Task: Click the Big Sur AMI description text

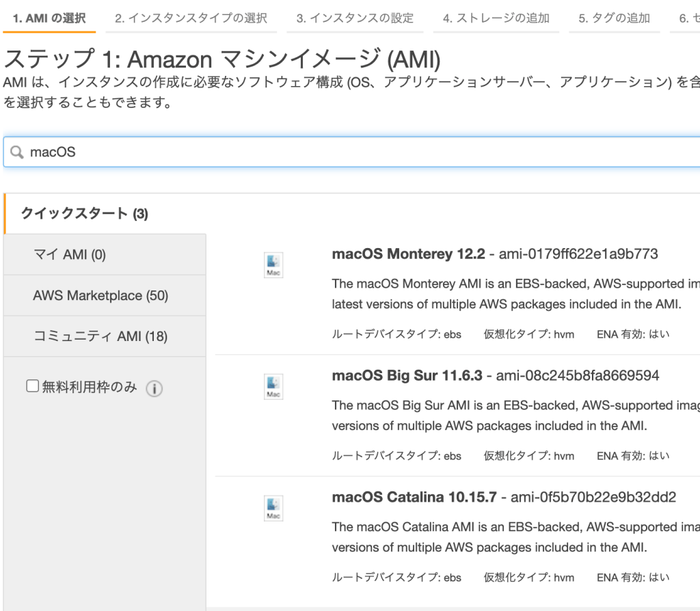Action: click(515, 416)
